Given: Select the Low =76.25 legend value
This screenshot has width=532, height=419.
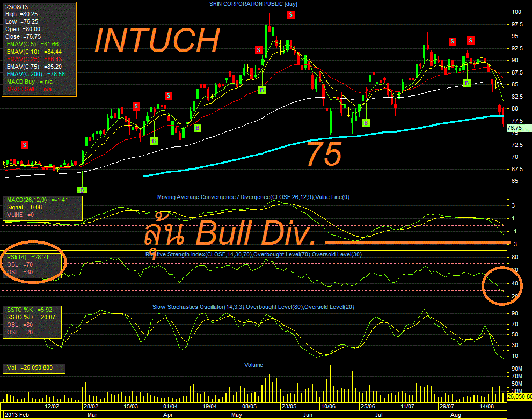Looking at the screenshot, I should pos(21,21).
